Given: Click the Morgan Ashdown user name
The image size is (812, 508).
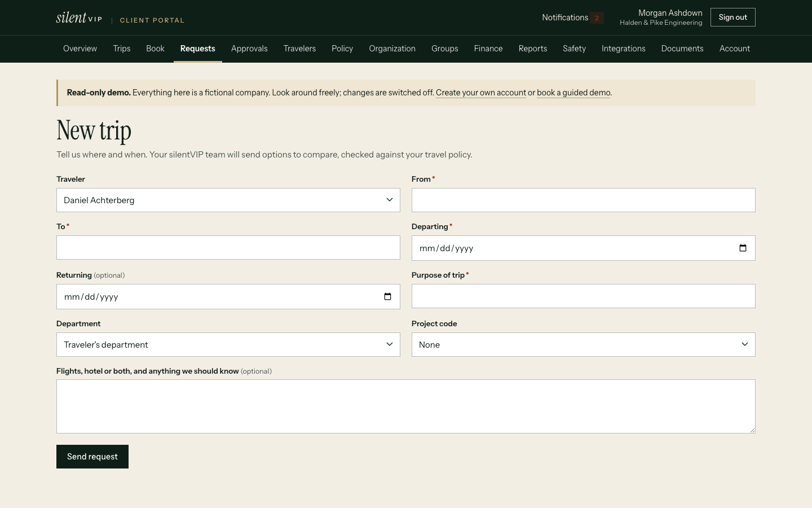Looking at the screenshot, I should coord(670,13).
